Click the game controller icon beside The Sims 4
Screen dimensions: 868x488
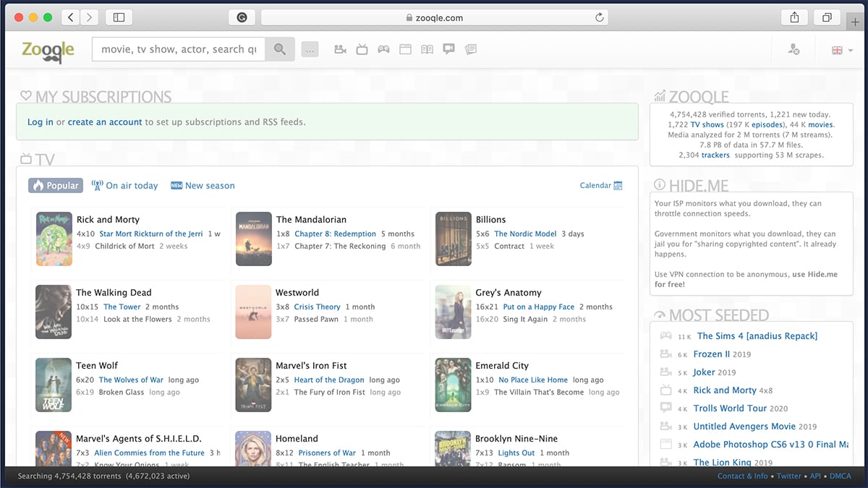pos(666,336)
